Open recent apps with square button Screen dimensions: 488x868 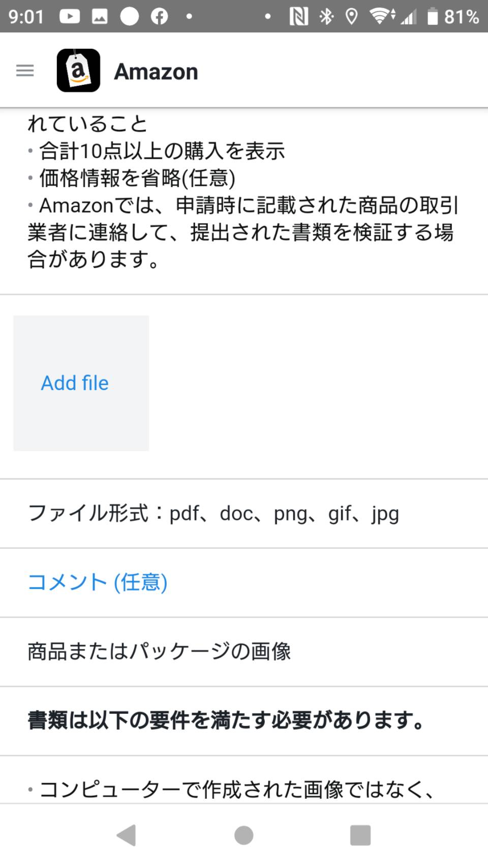360,835
